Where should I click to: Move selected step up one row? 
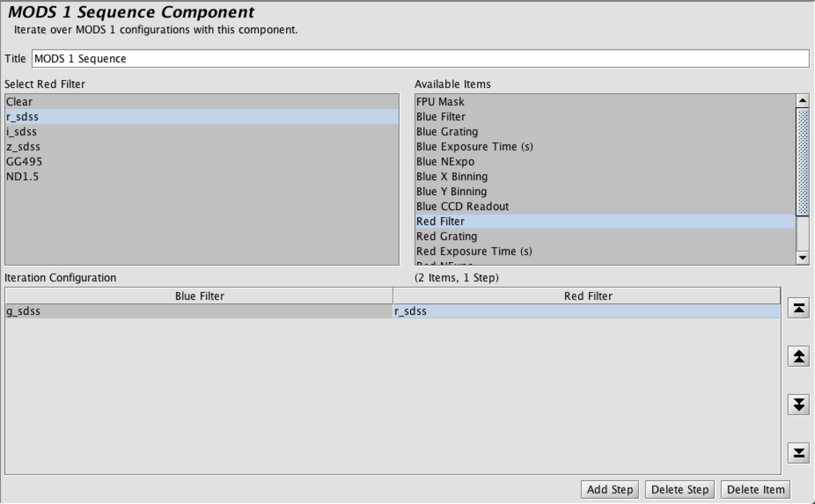point(799,356)
